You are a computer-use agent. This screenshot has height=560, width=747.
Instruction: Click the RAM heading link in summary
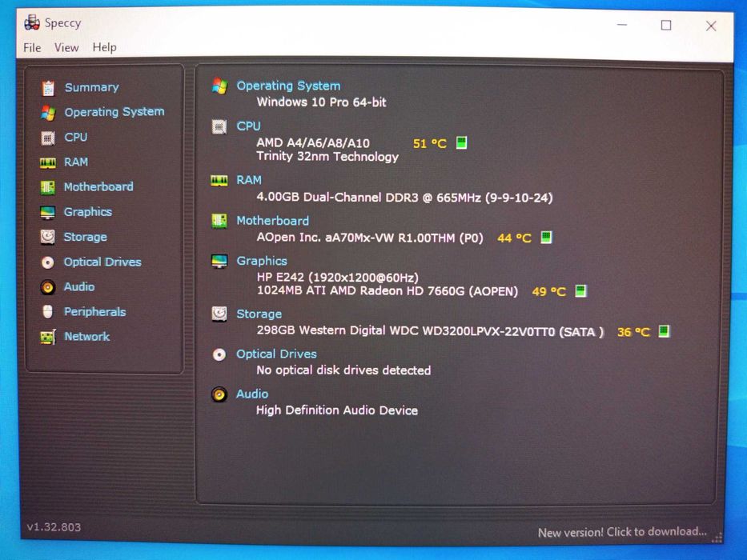click(249, 181)
